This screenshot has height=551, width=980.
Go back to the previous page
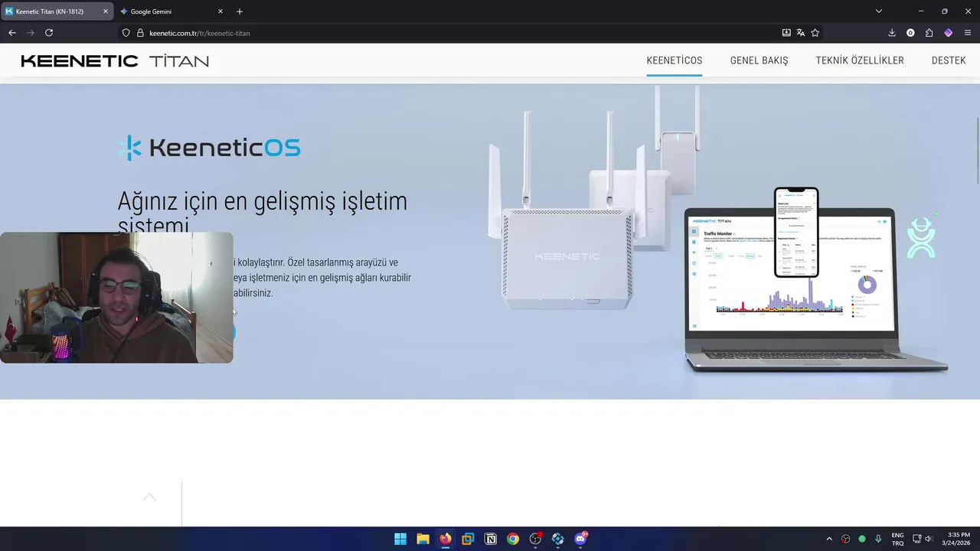click(11, 33)
